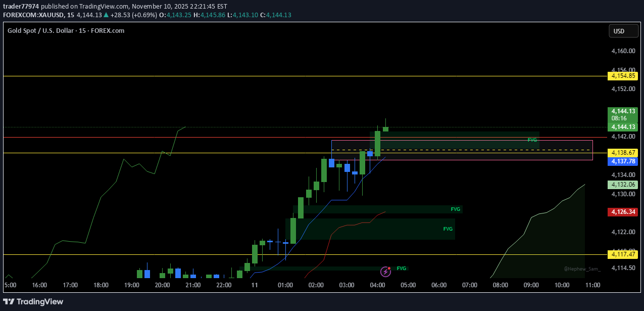Click the red 4,126.34 price label
This screenshot has height=311, width=644.
coord(622,212)
